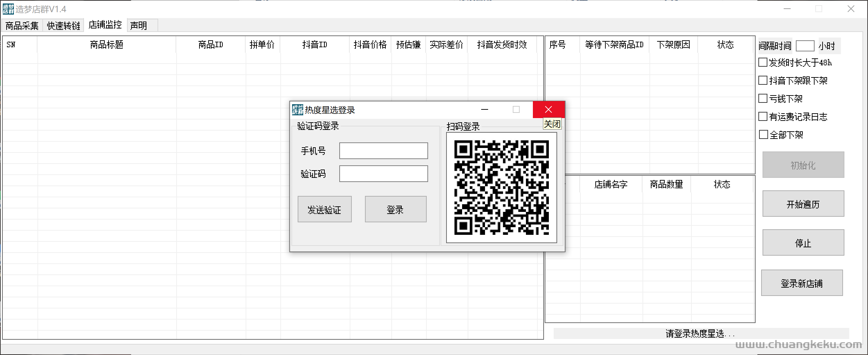
Task: Check the 亏钱下架 option
Action: pos(763,99)
